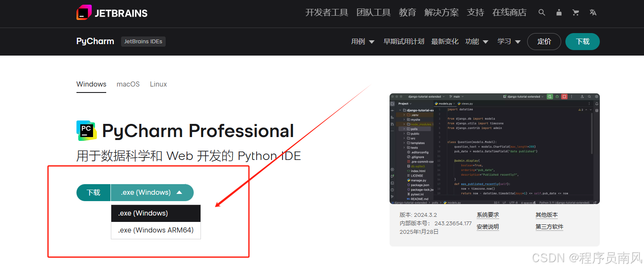
Task: Expand the 学习 dropdown
Action: click(509, 42)
